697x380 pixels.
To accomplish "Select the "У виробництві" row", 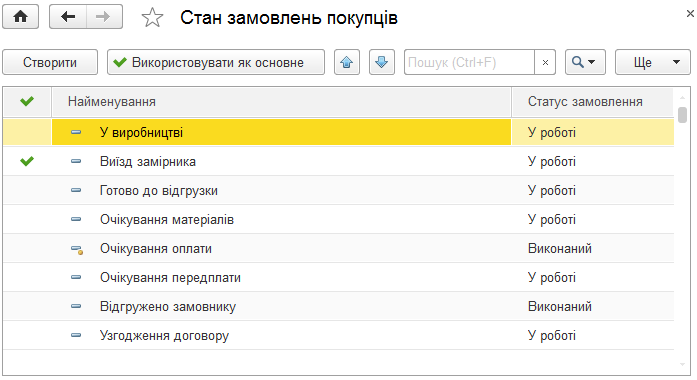I will pyautogui.click(x=338, y=132).
